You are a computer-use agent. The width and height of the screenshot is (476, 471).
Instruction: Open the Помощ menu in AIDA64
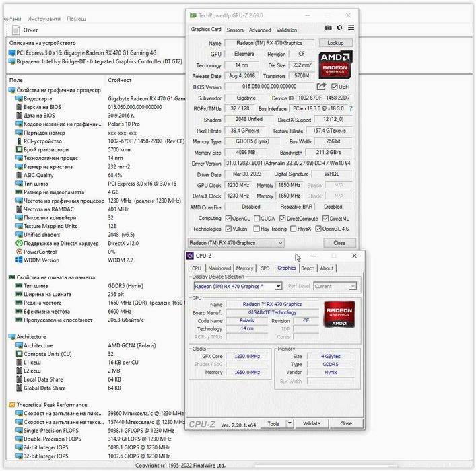(76, 19)
